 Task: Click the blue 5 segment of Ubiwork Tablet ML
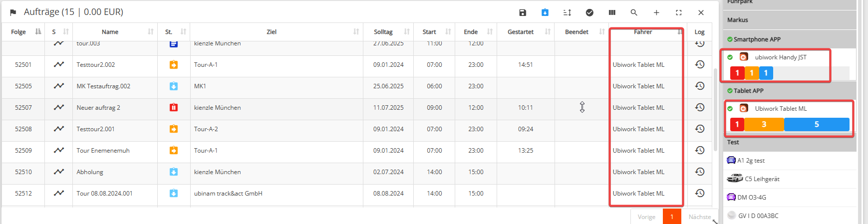(817, 124)
